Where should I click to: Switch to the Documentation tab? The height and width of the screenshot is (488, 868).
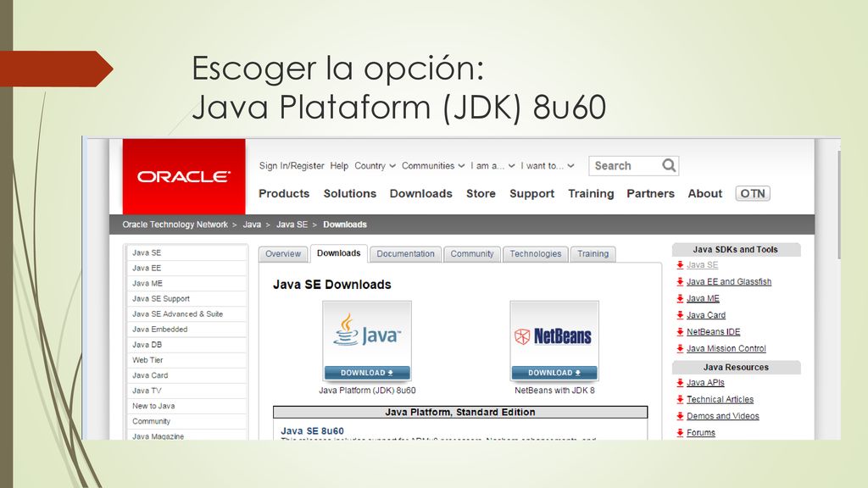coord(406,253)
